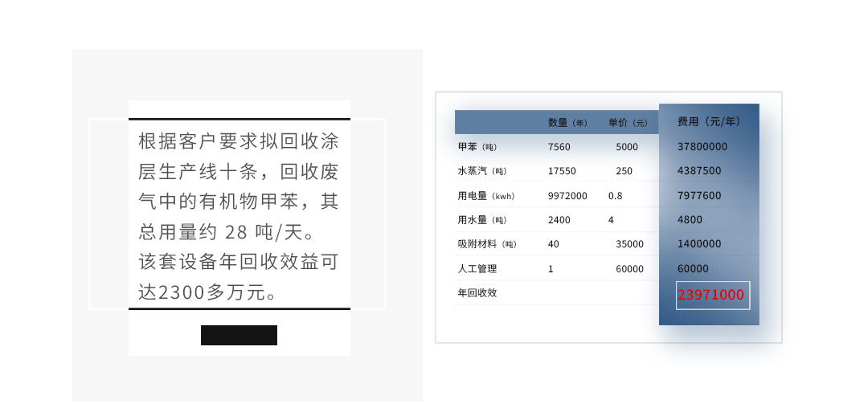
Task: Select the 吸附材料（吨） row label
Action: click(x=487, y=244)
